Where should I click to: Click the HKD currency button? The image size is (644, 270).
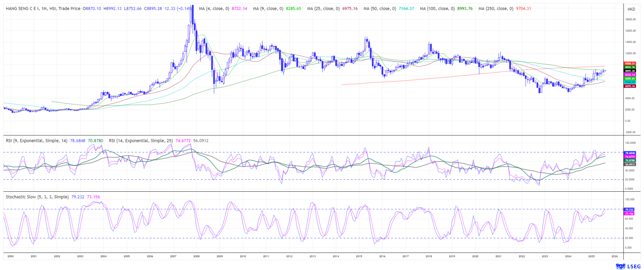(x=631, y=9)
